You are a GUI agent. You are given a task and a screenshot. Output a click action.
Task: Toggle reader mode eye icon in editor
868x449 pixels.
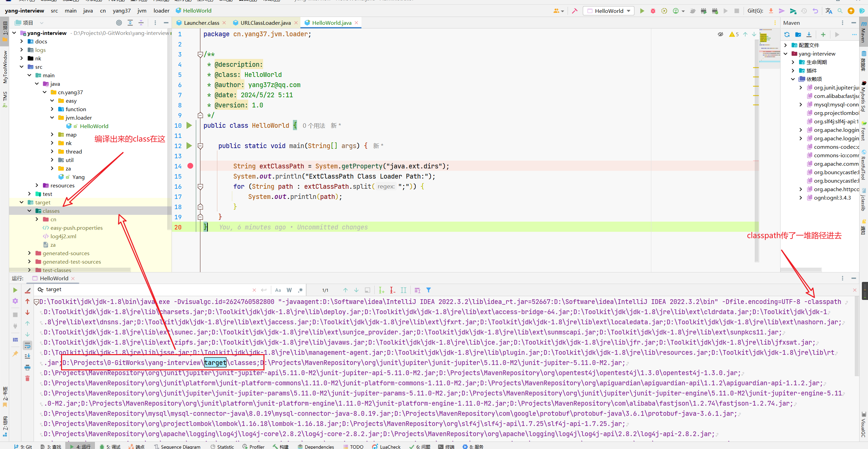(x=721, y=34)
